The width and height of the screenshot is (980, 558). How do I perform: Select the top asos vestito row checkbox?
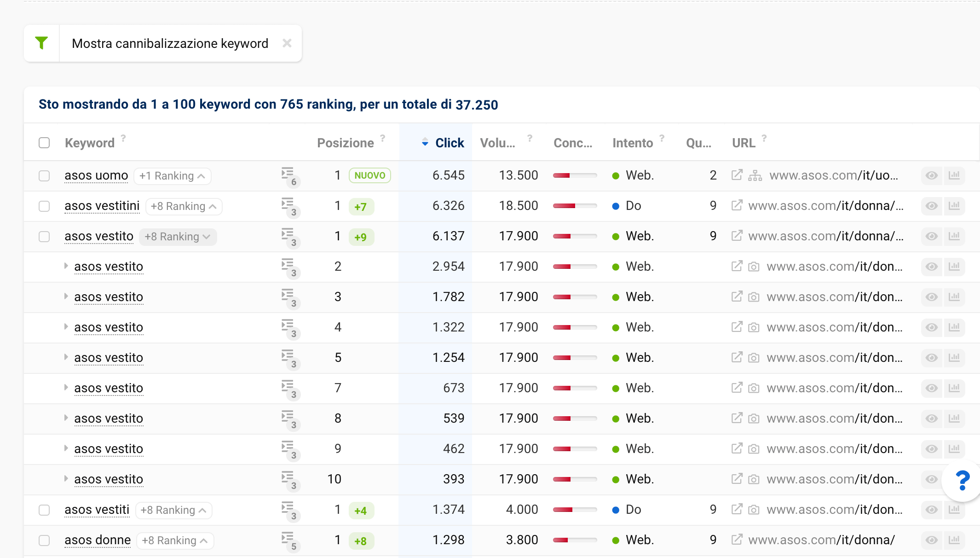(x=44, y=237)
